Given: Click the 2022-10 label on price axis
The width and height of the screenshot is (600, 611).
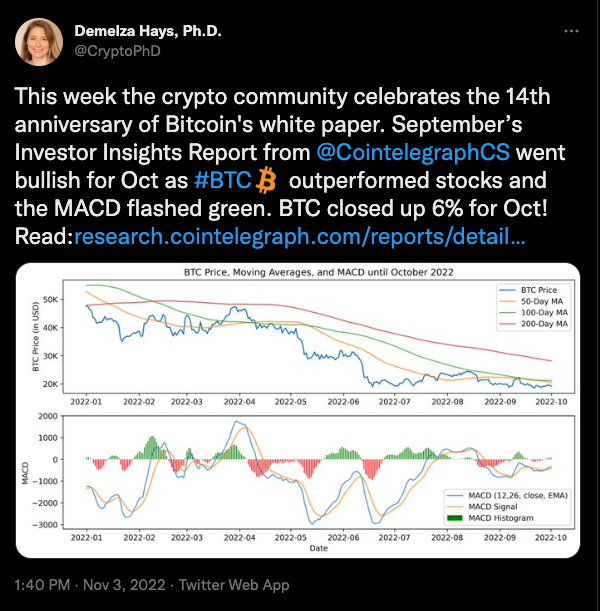Looking at the screenshot, I should (x=551, y=401).
